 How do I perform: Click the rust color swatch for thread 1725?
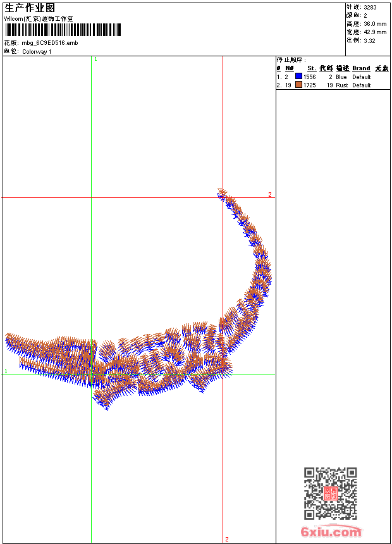coord(298,85)
